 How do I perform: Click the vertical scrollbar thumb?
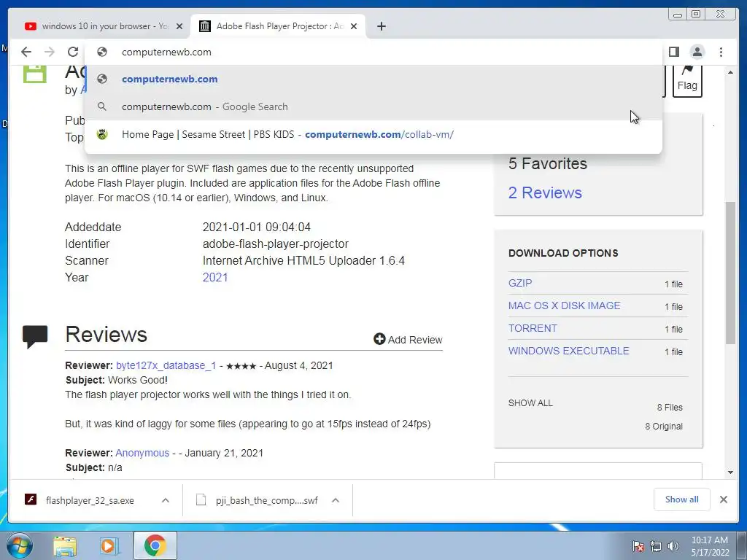(730, 273)
